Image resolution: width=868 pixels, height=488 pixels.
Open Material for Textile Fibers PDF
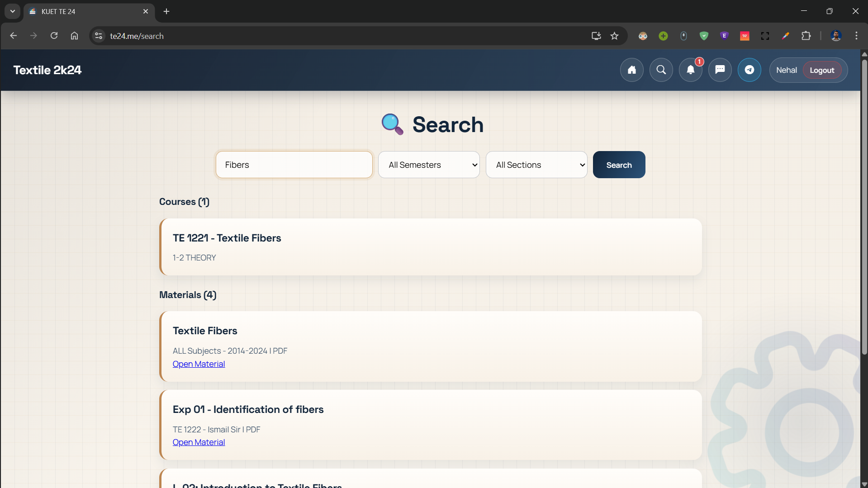[198, 364]
